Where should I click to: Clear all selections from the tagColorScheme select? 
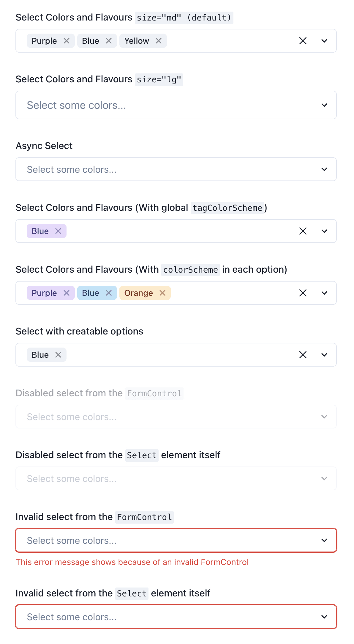(303, 231)
